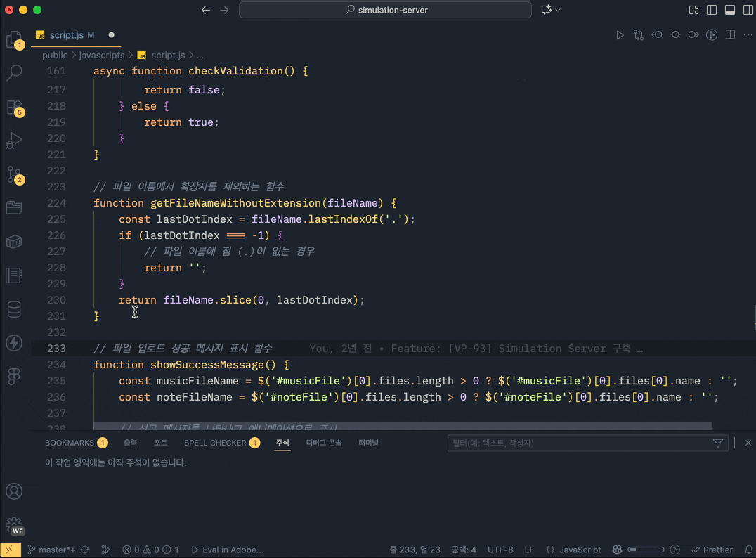Image resolution: width=756 pixels, height=558 pixels.
Task: Open the Accounts icon near the bottom sidebar
Action: 14,491
